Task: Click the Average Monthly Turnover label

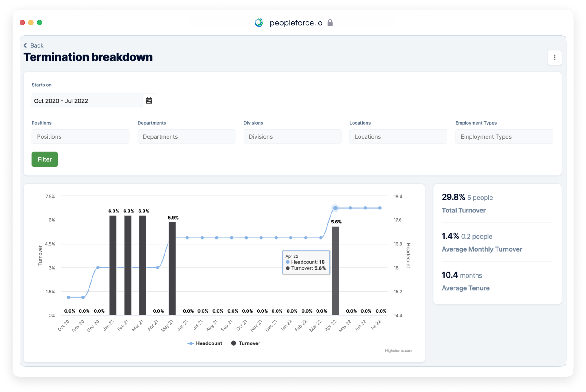Action: (482, 249)
